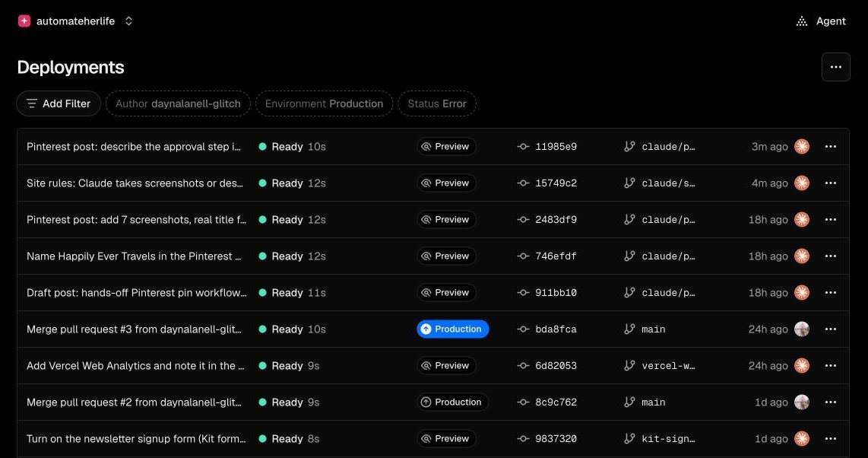Viewport: 868px width, 458px height.
Task: Click the main branch in the bda8fca row
Action: coord(653,329)
